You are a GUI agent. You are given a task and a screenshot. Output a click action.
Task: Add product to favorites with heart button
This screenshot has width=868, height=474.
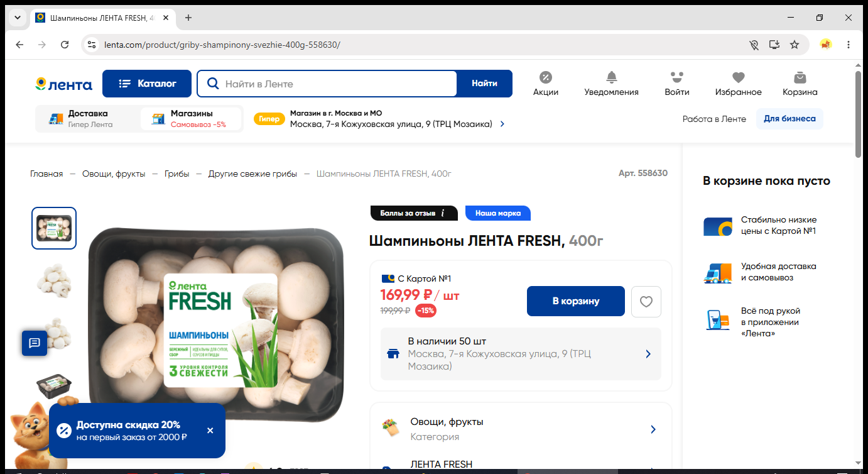646,302
